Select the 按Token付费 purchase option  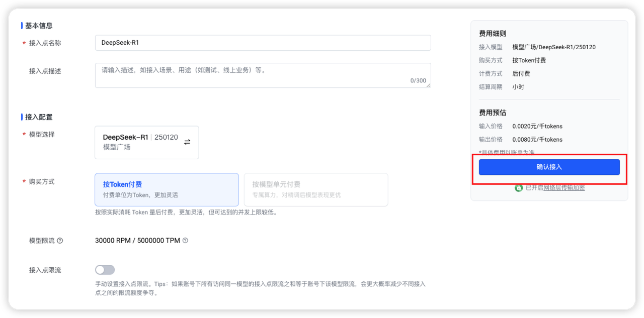167,189
